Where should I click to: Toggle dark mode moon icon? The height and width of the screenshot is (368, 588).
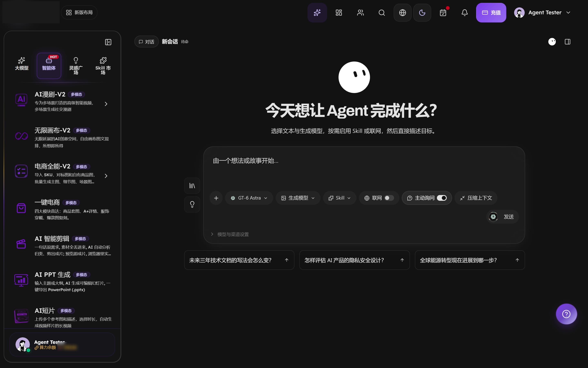pos(422,13)
